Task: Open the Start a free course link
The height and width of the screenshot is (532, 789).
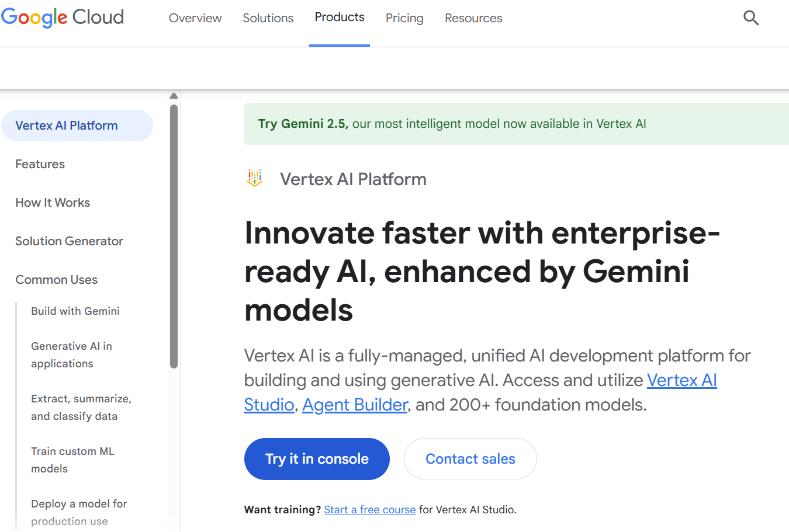Action: coord(370,510)
